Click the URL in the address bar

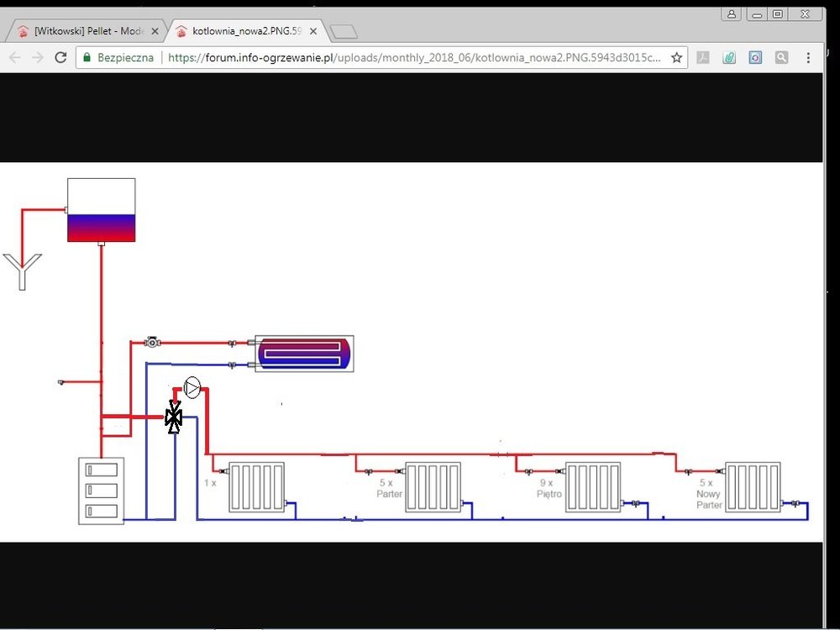[412, 58]
